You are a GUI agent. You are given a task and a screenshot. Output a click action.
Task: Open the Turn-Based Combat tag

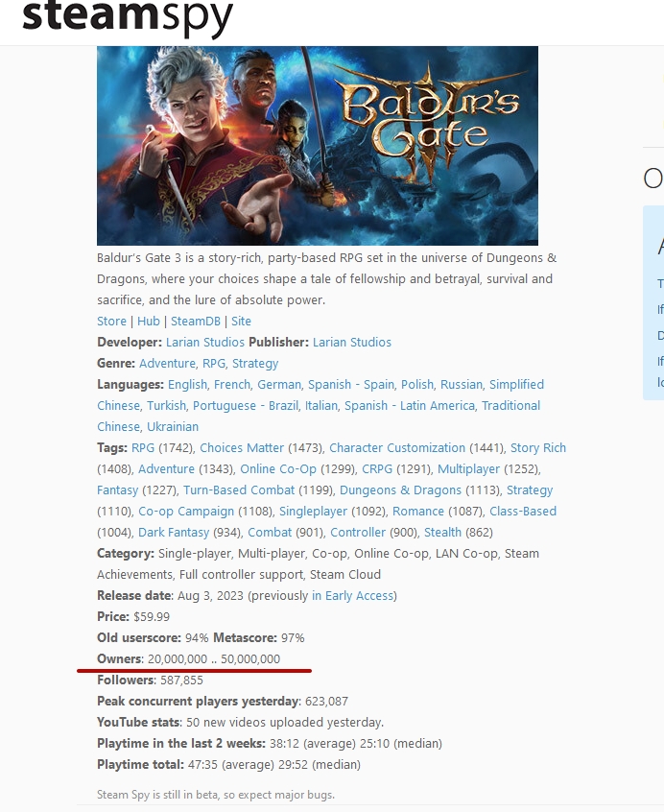pos(239,490)
